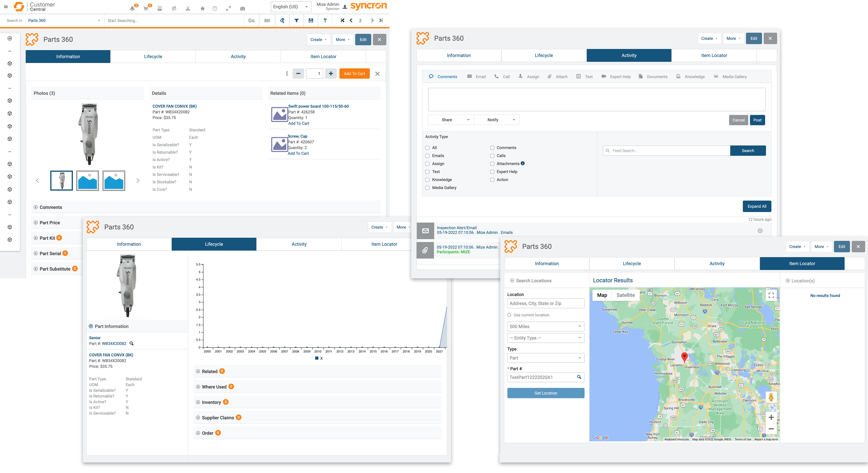Image resolution: width=868 pixels, height=473 pixels.
Task: Enable the Assign activity checkbox
Action: 427,164
